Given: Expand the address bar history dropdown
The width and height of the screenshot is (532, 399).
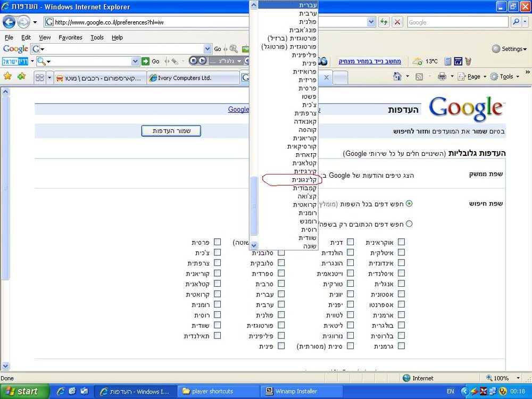Looking at the screenshot, I should 371,22.
